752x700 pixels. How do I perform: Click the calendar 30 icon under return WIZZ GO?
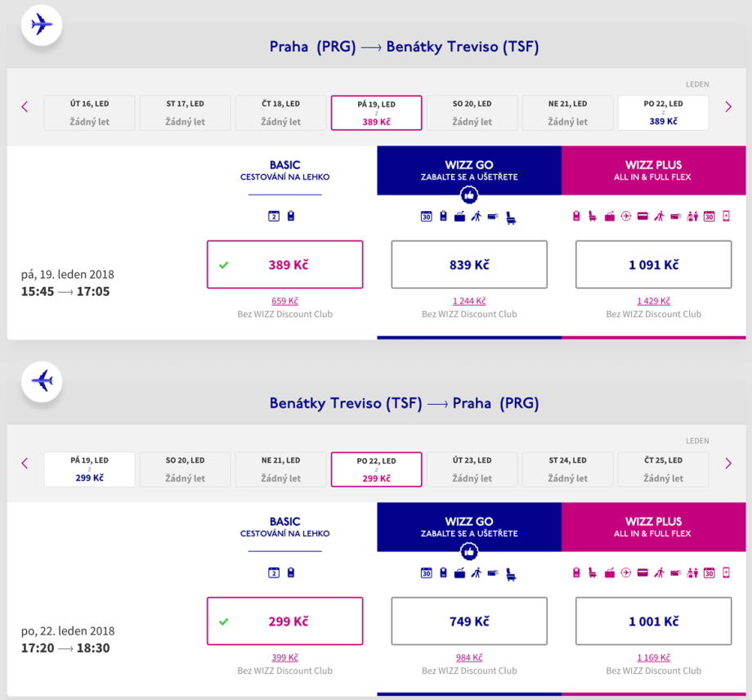[x=426, y=573]
